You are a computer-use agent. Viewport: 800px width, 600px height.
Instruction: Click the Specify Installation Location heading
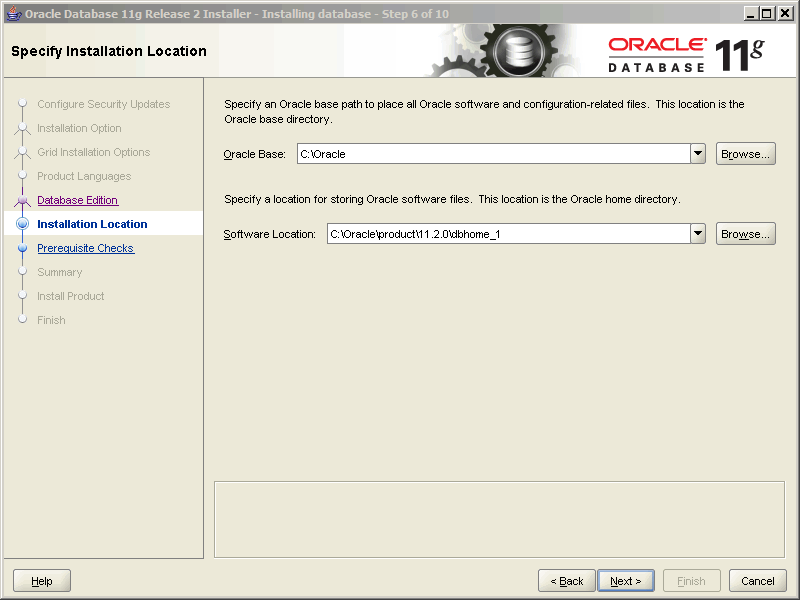click(x=109, y=51)
